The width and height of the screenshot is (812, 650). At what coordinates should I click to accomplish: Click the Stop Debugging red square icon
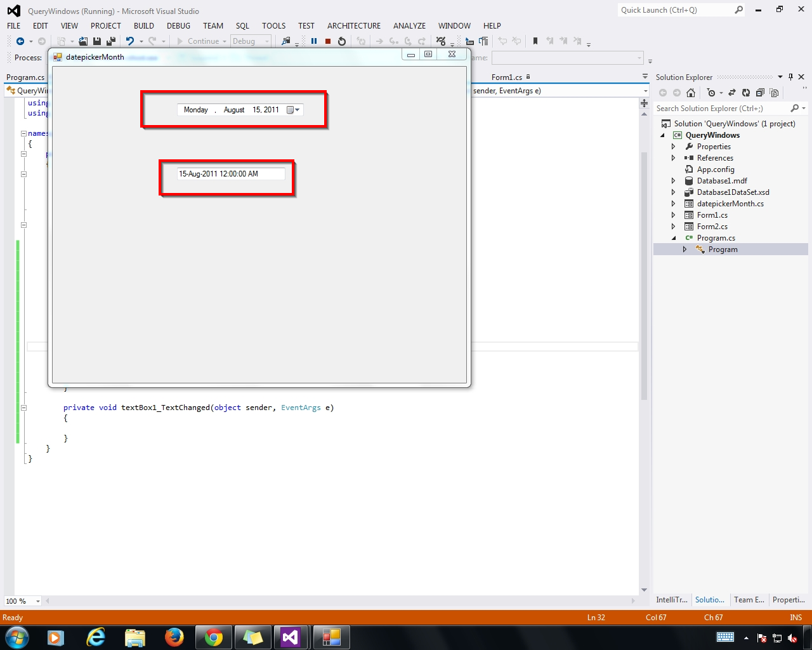327,41
